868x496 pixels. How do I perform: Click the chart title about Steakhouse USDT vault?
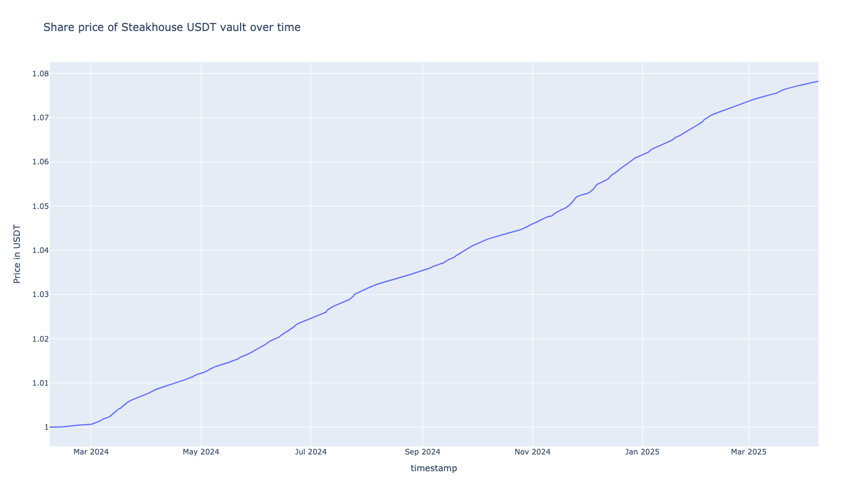pos(172,27)
